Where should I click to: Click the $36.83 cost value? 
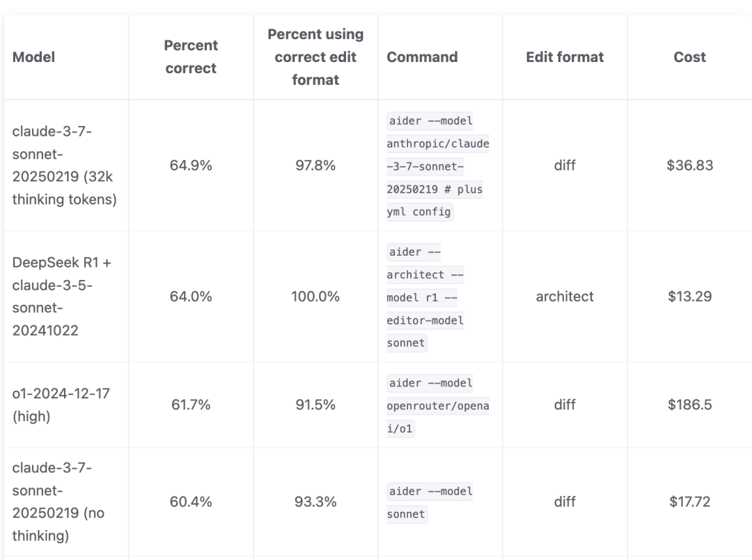click(x=689, y=166)
